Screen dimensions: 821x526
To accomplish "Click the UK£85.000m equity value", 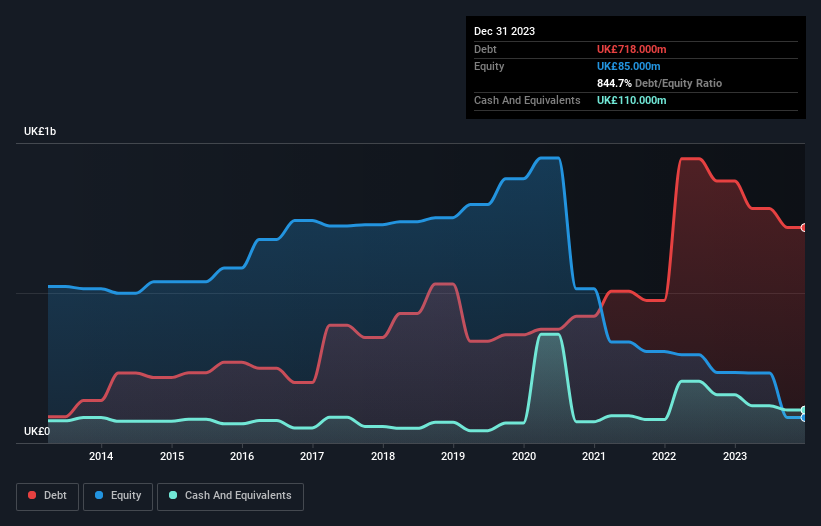I will point(628,66).
